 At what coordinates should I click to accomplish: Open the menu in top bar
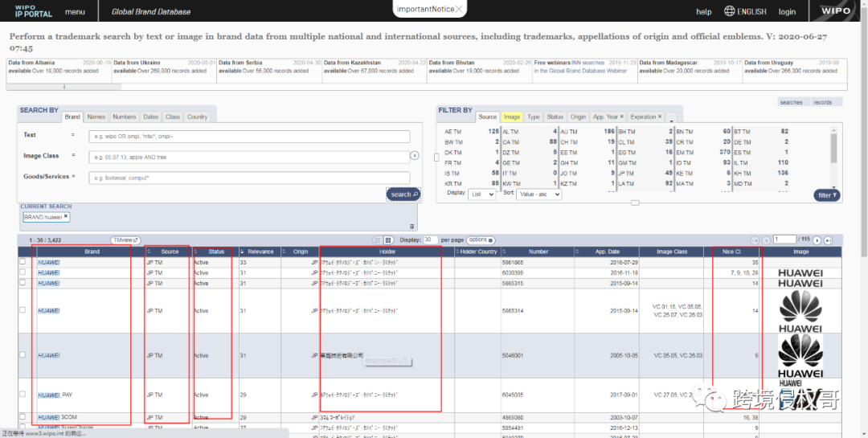tap(75, 11)
